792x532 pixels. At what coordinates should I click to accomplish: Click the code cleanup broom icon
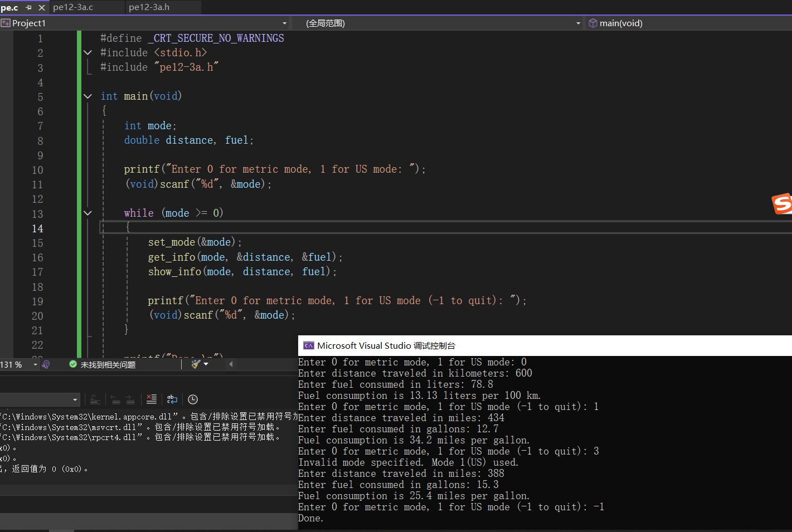pyautogui.click(x=196, y=364)
